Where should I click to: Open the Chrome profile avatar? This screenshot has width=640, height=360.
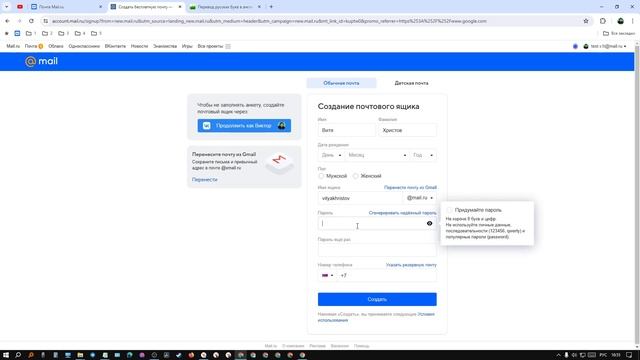(620, 21)
